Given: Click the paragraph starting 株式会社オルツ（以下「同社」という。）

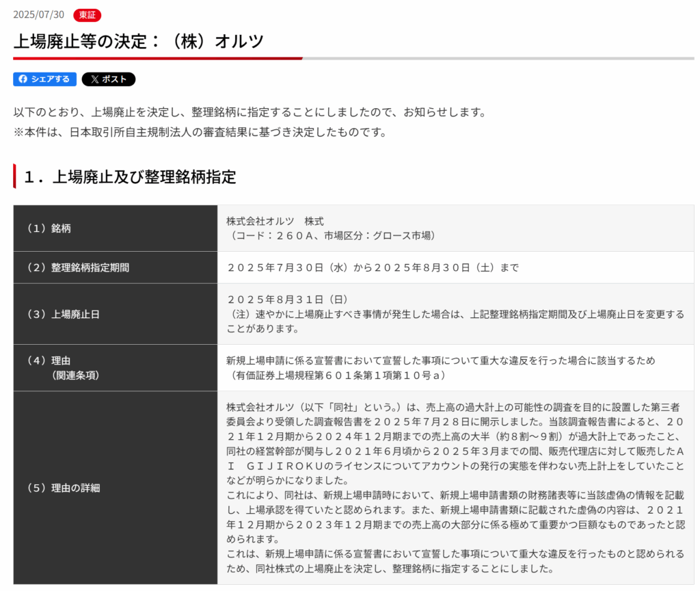Looking at the screenshot, I should click(455, 443).
